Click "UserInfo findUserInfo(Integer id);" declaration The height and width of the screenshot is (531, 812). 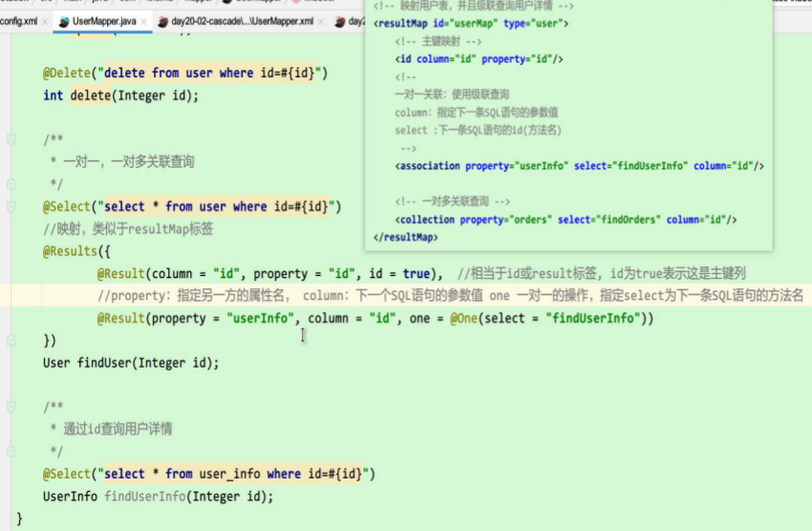(x=158, y=497)
